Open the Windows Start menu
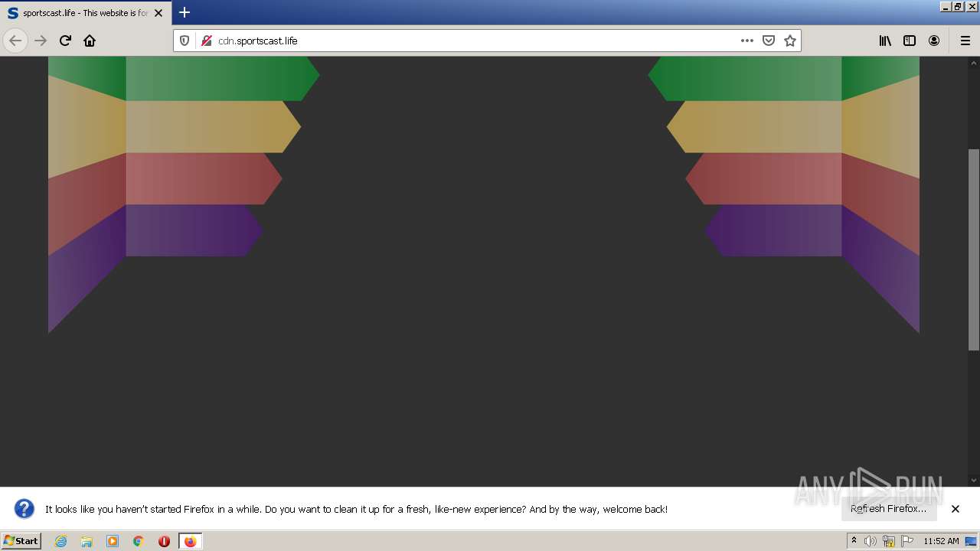 tap(21, 540)
